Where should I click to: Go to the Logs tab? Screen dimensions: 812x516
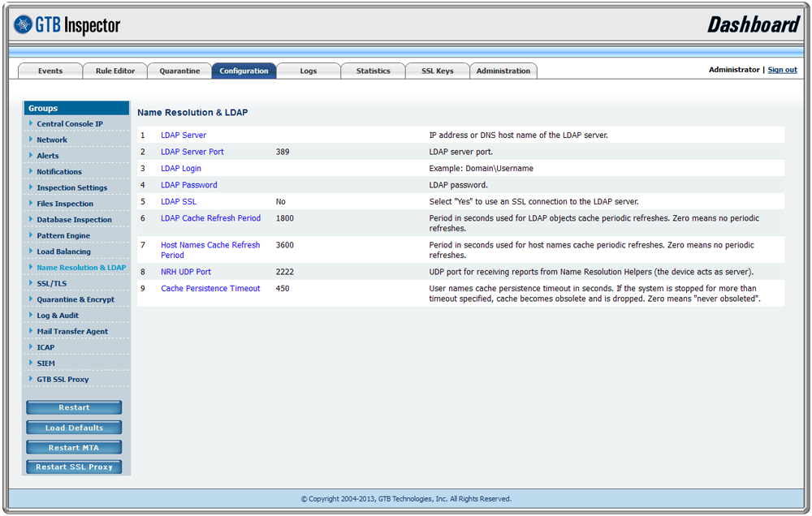[308, 71]
